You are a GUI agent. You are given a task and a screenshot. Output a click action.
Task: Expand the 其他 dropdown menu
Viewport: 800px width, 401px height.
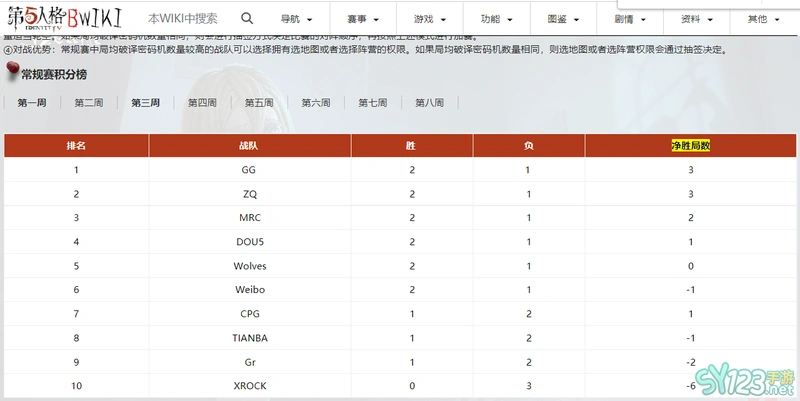(x=764, y=19)
